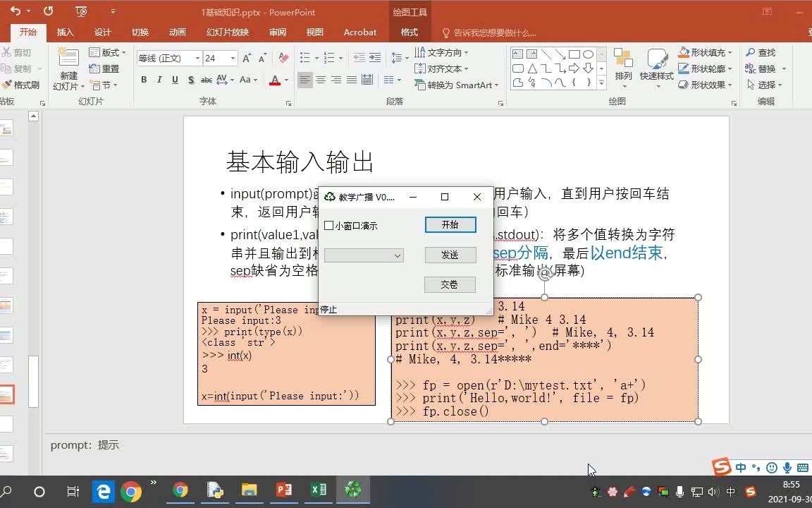Toggle the center alignment button
The height and width of the screenshot is (508, 812).
[321, 80]
